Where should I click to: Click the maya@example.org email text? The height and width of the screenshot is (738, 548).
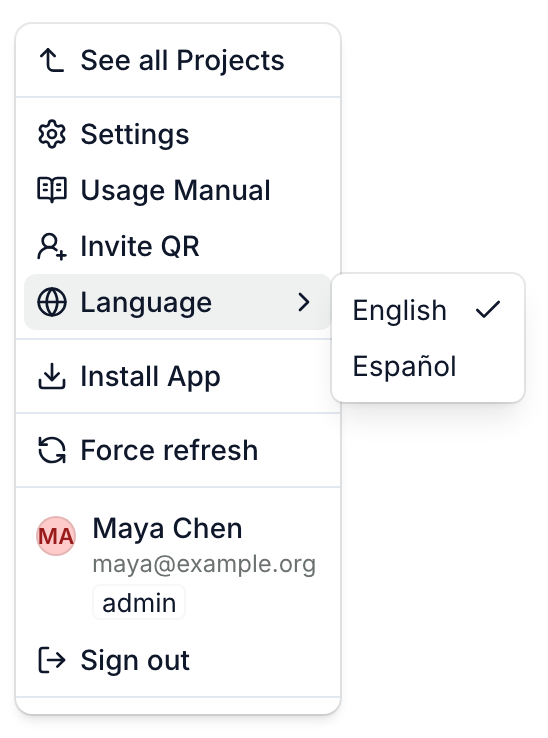[204, 564]
